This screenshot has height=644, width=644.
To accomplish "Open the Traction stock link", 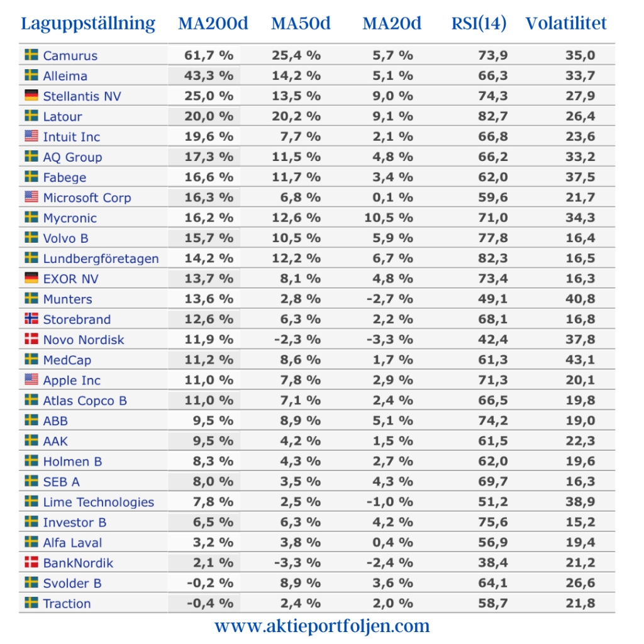I will [67, 604].
